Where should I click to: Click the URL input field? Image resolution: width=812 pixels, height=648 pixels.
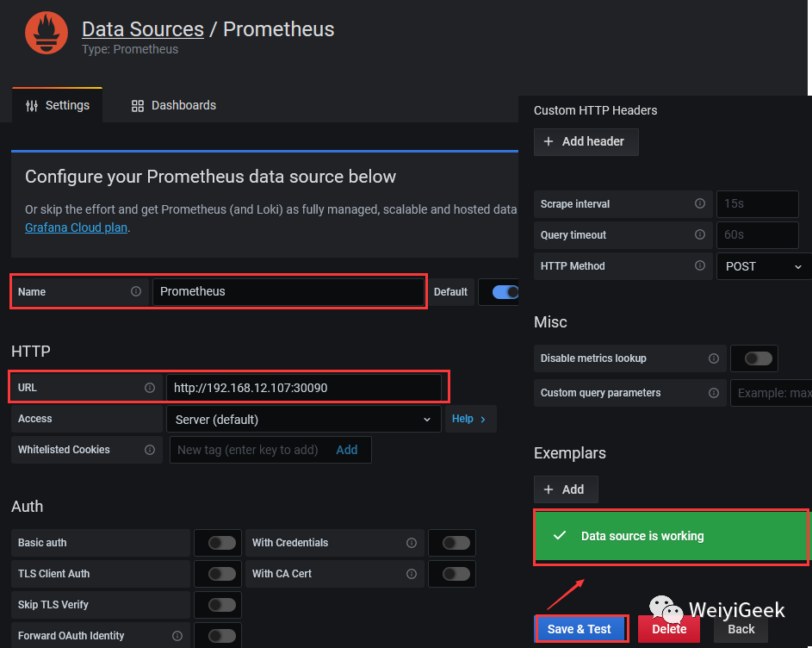[303, 388]
